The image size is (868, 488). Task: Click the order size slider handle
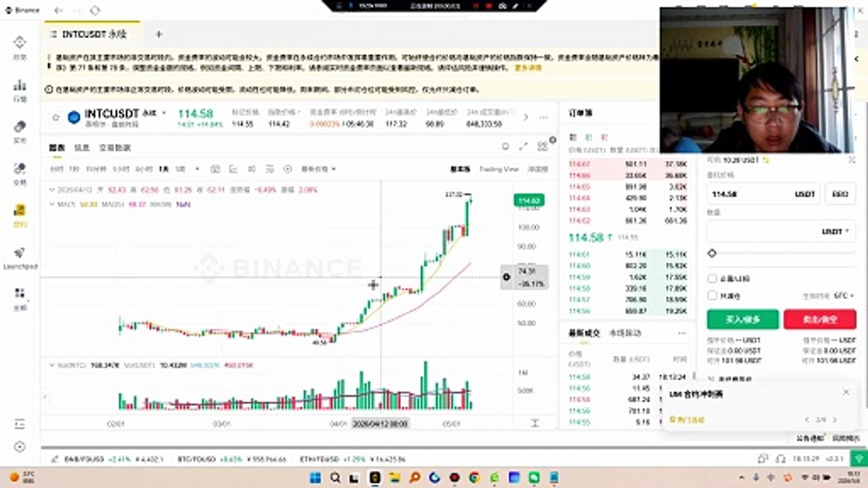point(712,253)
